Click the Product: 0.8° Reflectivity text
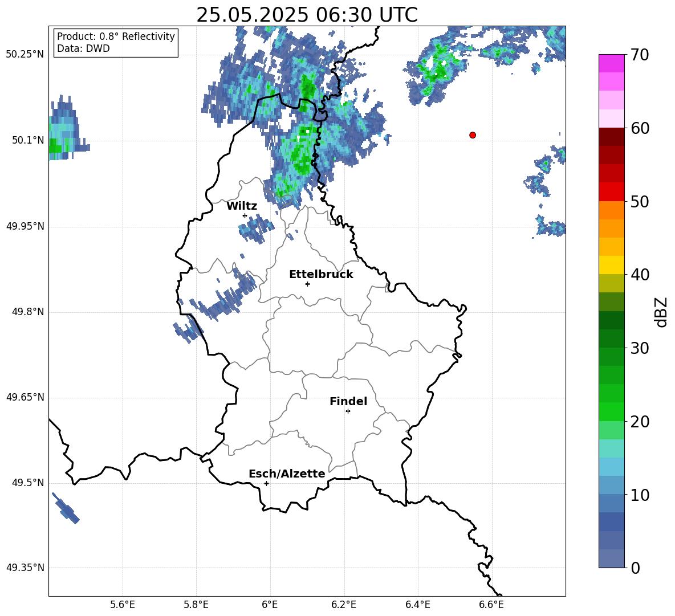675x616 pixels. click(116, 36)
